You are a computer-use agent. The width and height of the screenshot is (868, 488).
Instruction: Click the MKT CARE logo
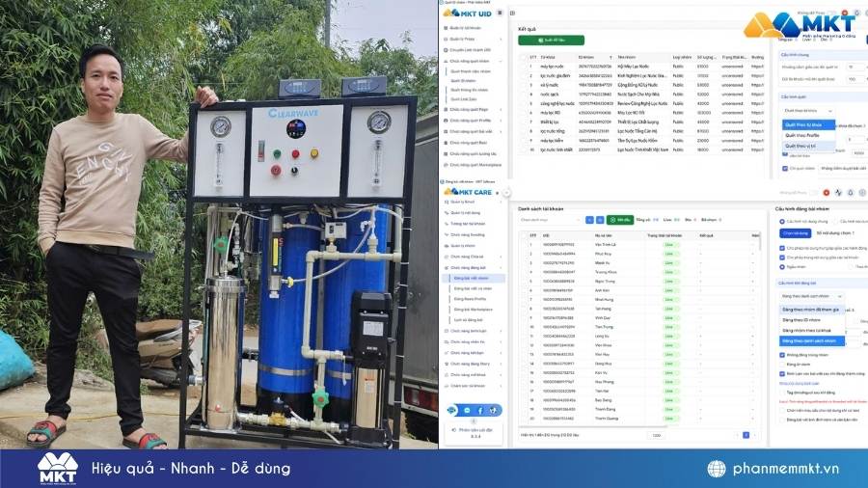[x=468, y=192]
